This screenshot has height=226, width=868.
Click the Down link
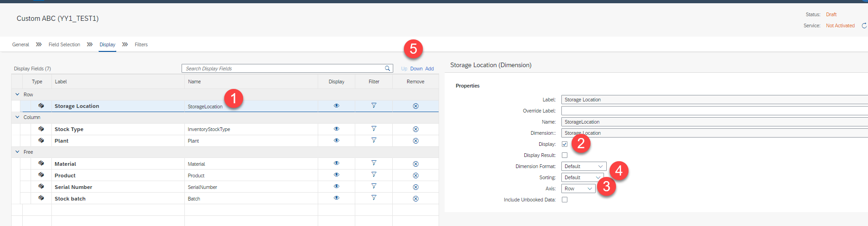416,69
